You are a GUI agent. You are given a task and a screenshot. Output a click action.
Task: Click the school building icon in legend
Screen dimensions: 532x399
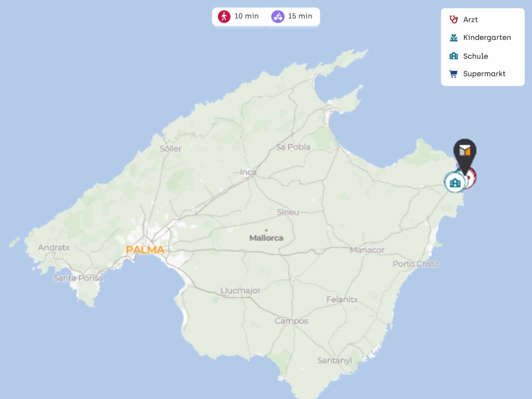[x=453, y=56]
